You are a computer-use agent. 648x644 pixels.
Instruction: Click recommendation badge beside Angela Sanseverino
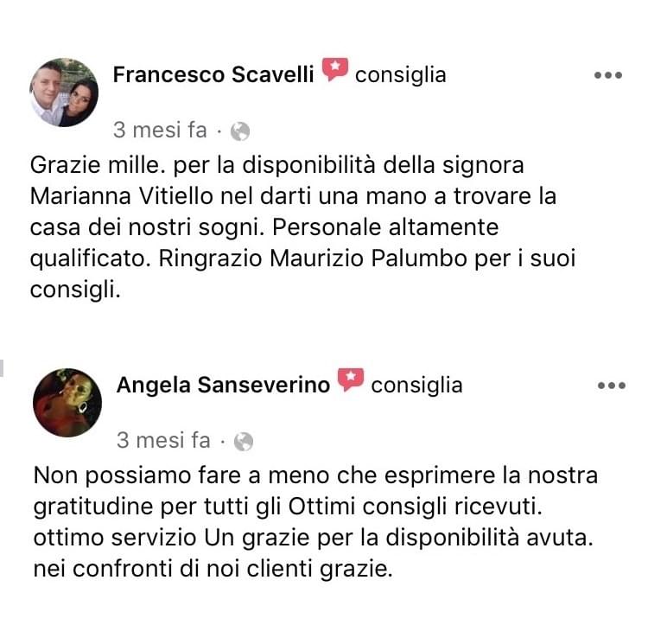(x=351, y=380)
